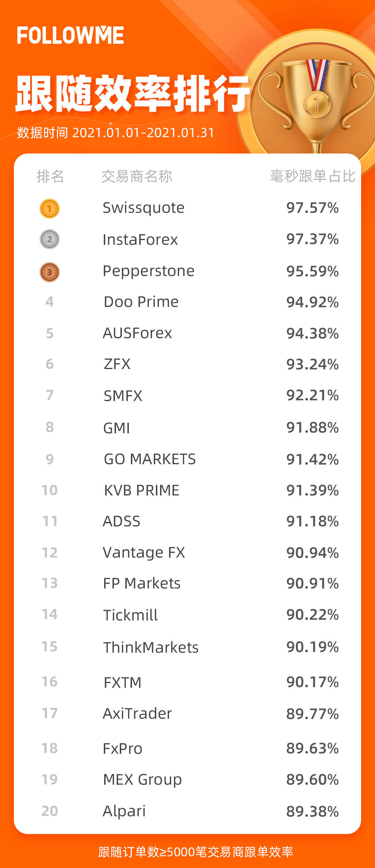Screen dimensions: 375x868
Task: Select the bronze rank 3 medal
Action: 50,272
